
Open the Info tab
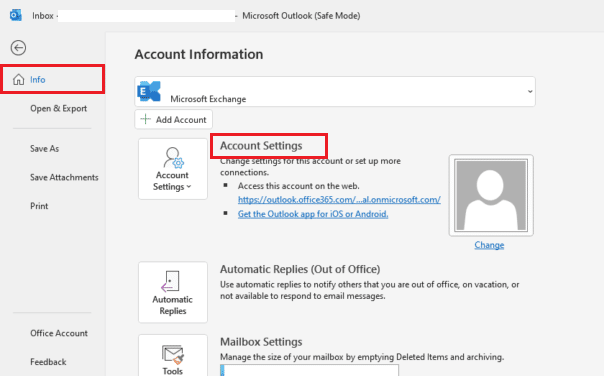[52, 79]
